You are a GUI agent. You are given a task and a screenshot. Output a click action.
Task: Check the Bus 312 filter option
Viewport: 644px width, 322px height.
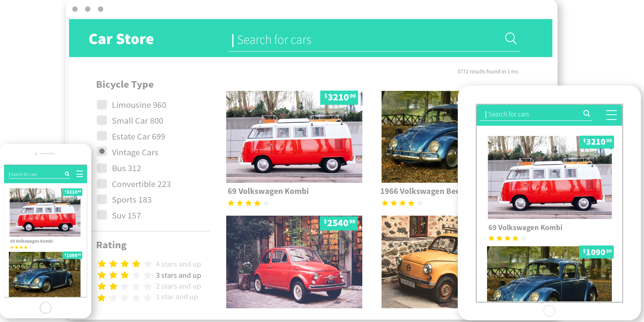click(102, 168)
